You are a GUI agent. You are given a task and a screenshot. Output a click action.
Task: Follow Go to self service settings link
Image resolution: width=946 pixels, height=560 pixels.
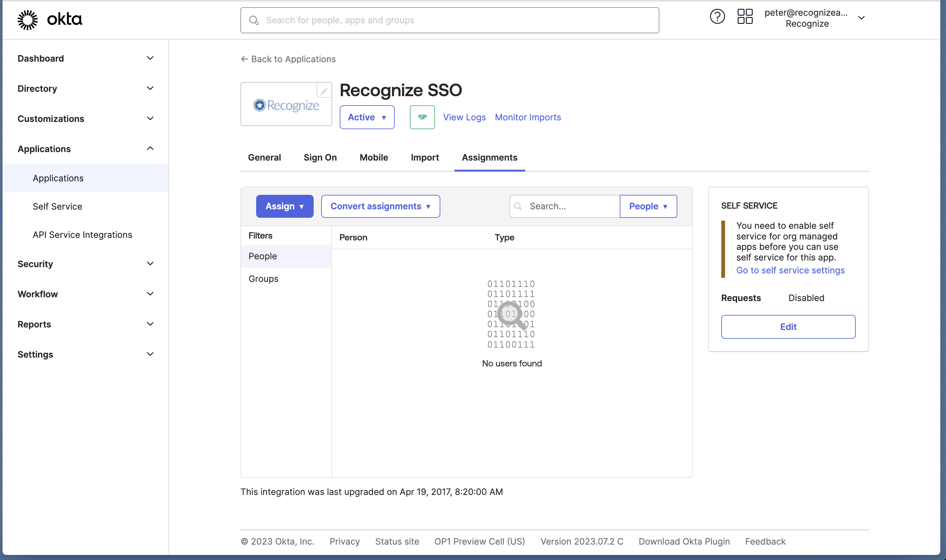(x=790, y=270)
